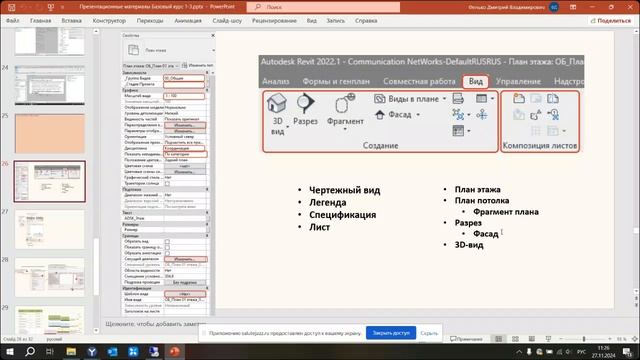Click the scope box icon in Создание
The width and height of the screenshot is (640, 360).
(482, 115)
